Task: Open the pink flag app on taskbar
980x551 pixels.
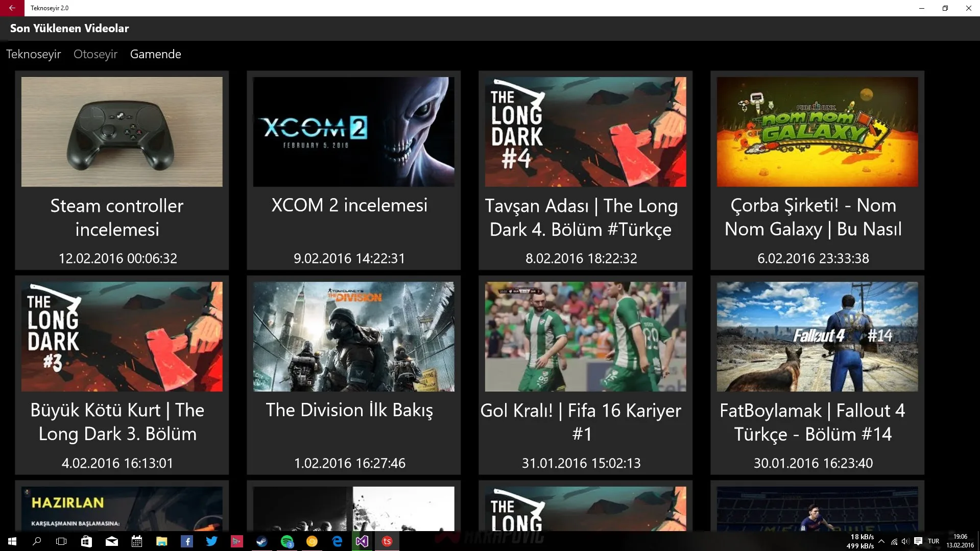Action: tap(236, 541)
